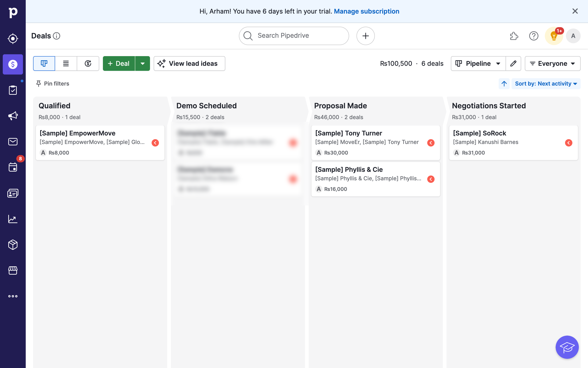Select the Deals dollar icon in sidebar
This screenshot has width=588, height=368.
(x=13, y=64)
